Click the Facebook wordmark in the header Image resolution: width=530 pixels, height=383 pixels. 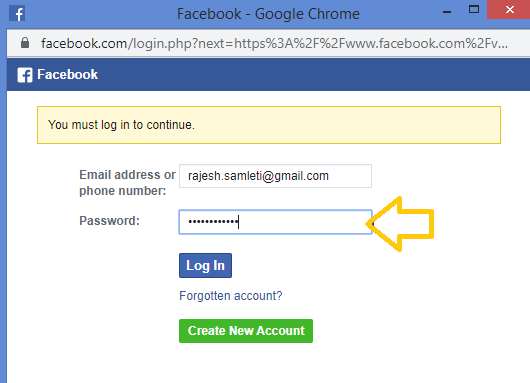67,74
